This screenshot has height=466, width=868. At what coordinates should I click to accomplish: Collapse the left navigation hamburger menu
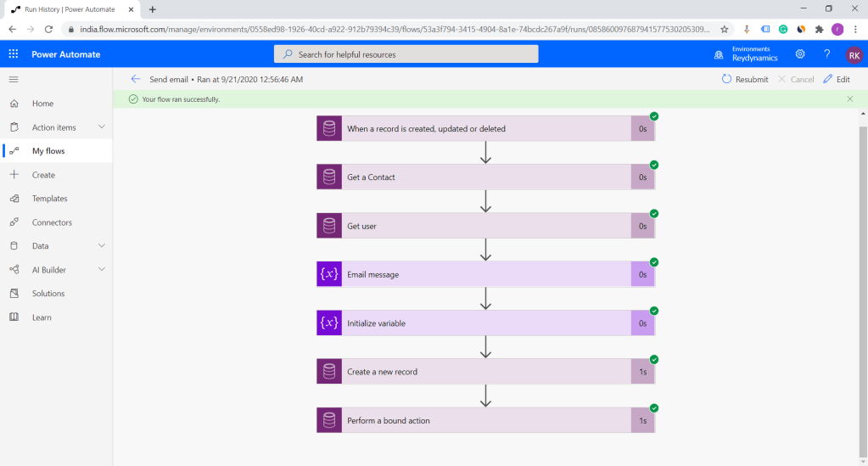point(13,79)
